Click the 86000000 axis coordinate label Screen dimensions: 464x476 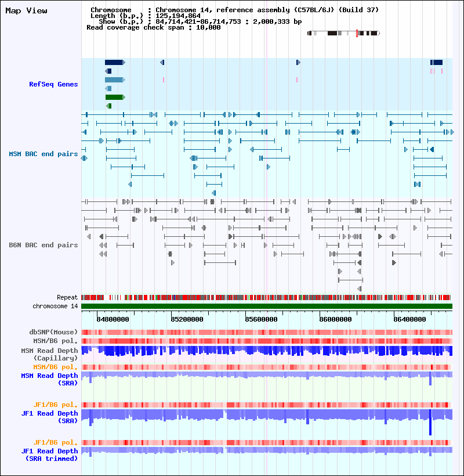(335, 319)
